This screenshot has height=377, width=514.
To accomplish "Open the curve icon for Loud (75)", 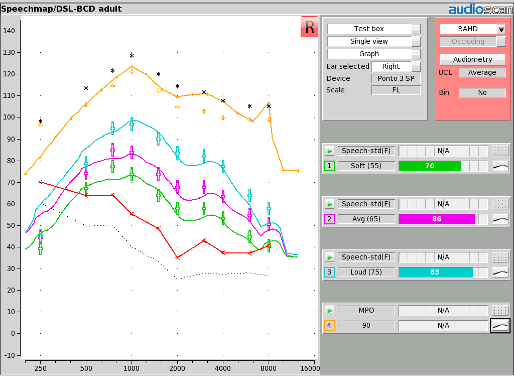I will click(x=500, y=272).
